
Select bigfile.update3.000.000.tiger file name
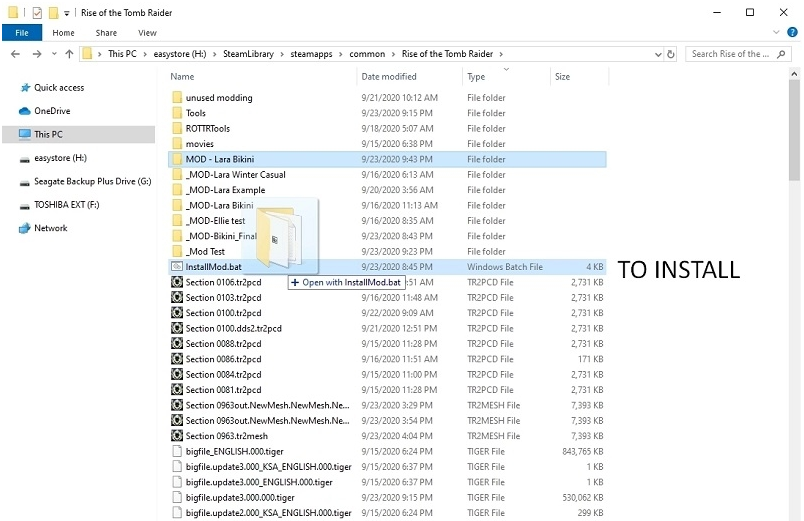click(x=240, y=497)
